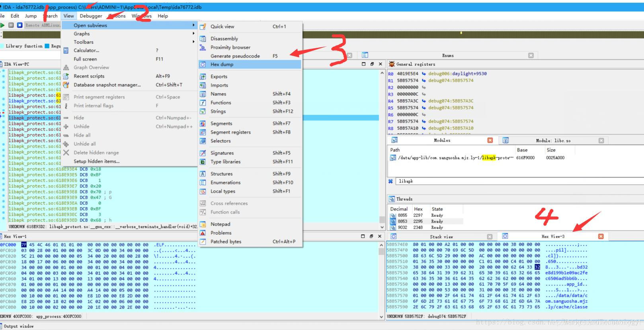Select thread 8855 row
644x330 pixels.
(x=426, y=215)
